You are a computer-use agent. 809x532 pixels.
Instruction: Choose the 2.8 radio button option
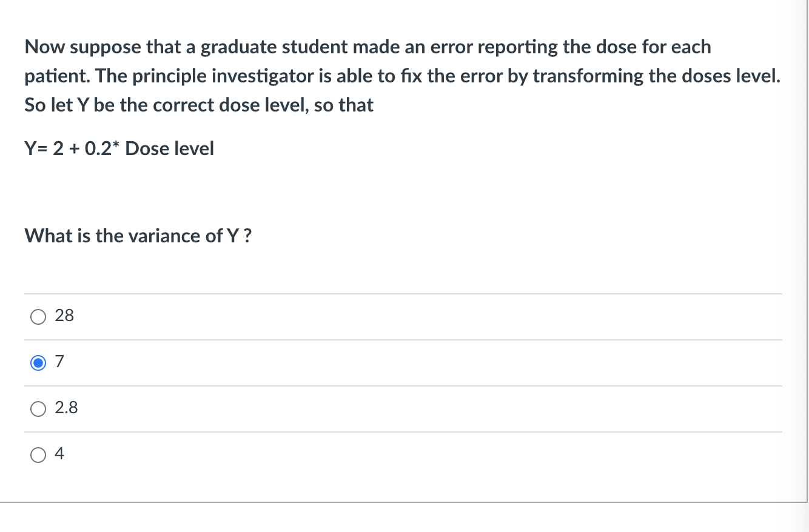[38, 409]
